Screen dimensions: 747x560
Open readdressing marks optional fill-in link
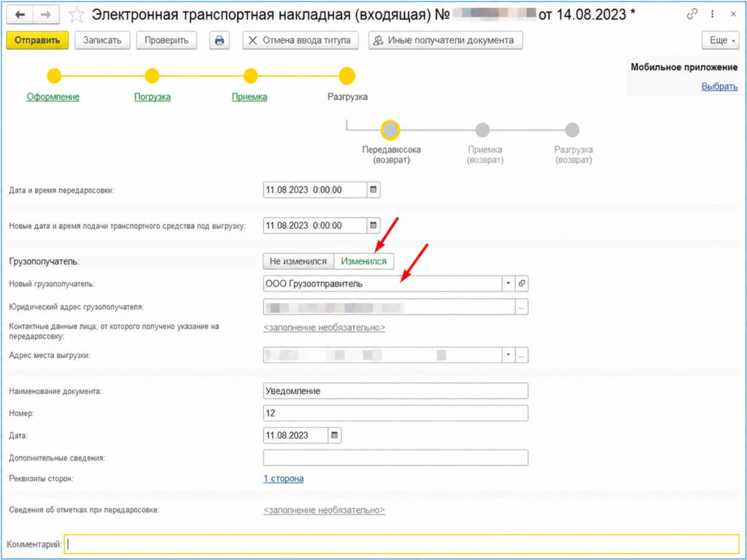coord(324,510)
